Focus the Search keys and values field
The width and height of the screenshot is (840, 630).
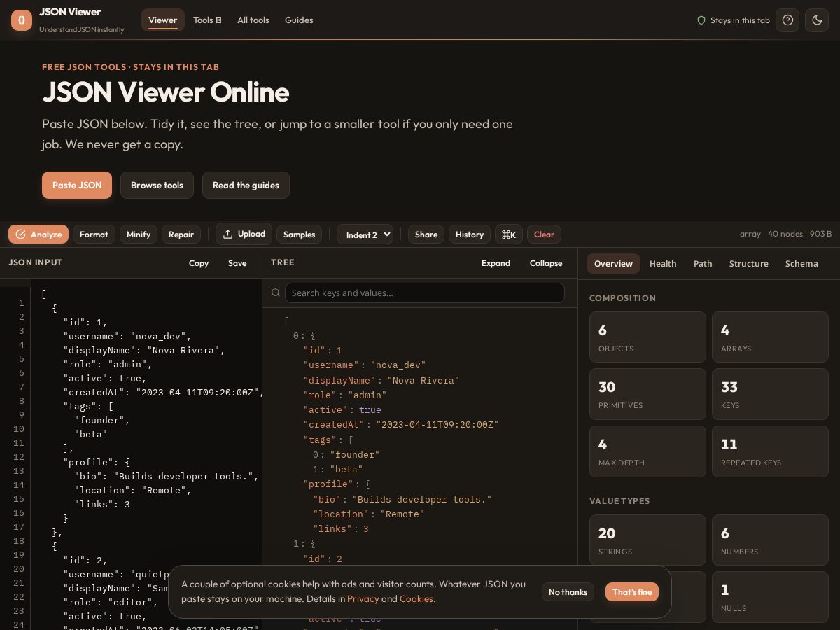pyautogui.click(x=424, y=293)
